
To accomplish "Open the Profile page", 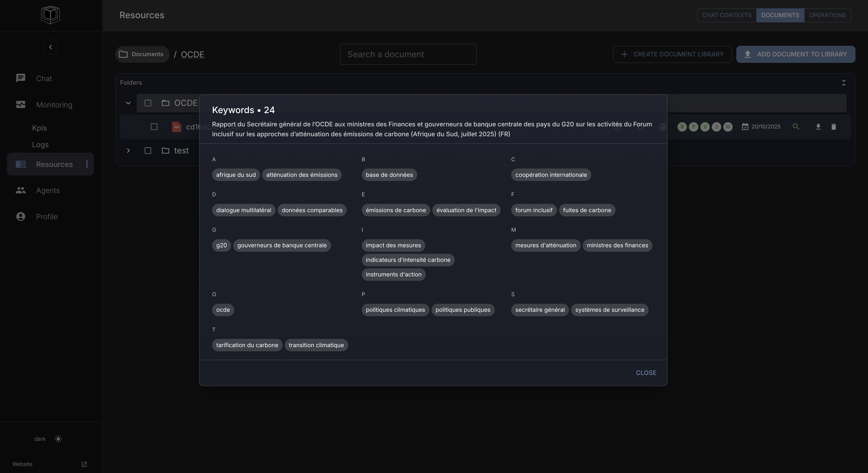I will tap(47, 216).
